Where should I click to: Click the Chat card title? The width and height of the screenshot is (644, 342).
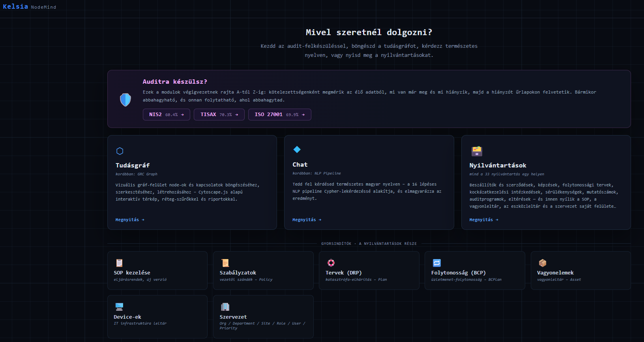300,164
